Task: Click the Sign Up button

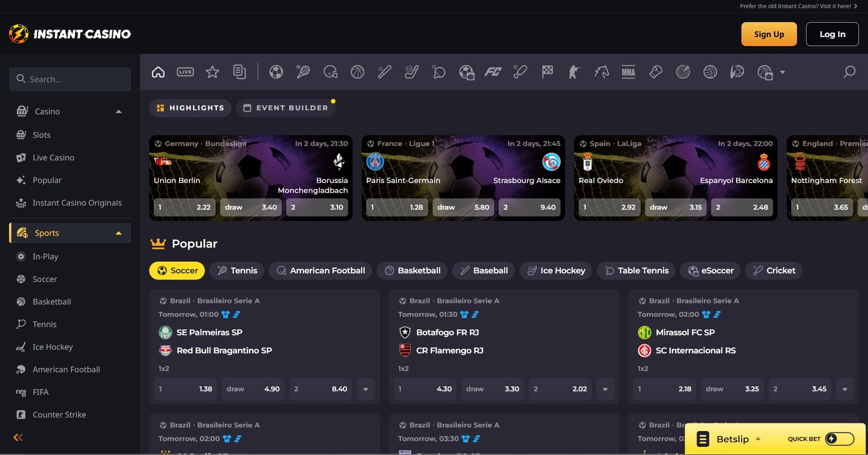Action: [769, 34]
